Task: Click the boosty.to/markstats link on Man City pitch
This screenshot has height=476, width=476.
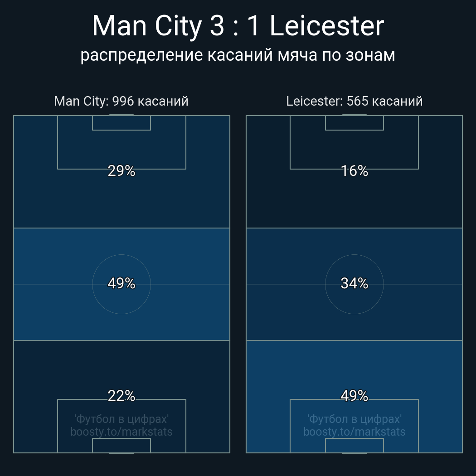Action: (121, 432)
